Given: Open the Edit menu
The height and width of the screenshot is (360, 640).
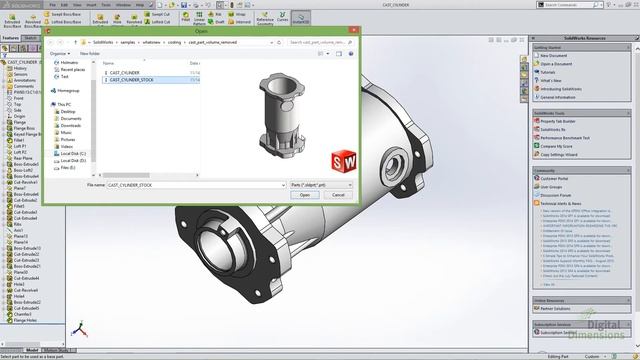Looking at the screenshot, I should [64, 5].
